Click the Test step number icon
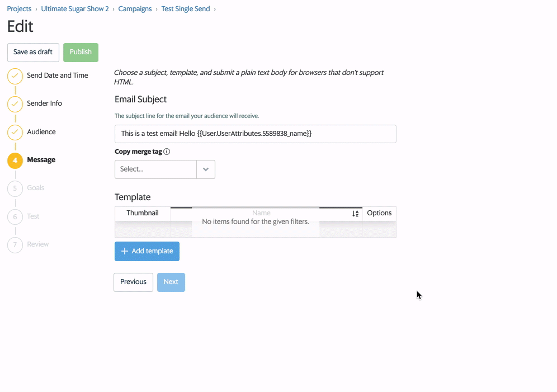Image resolution: width=557 pixels, height=392 pixels. (x=15, y=216)
